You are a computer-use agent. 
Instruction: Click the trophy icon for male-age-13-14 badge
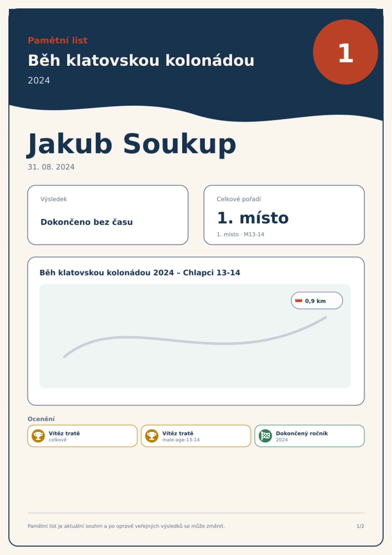pos(152,436)
